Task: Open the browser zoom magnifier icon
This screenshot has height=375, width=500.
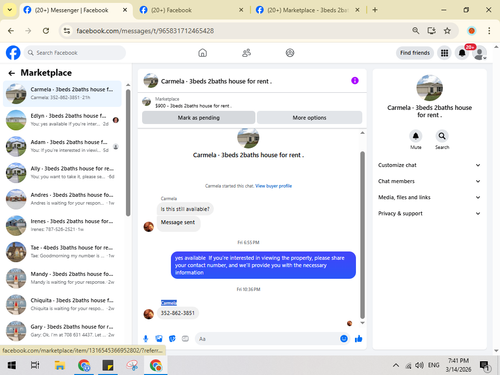Action: pos(416,31)
